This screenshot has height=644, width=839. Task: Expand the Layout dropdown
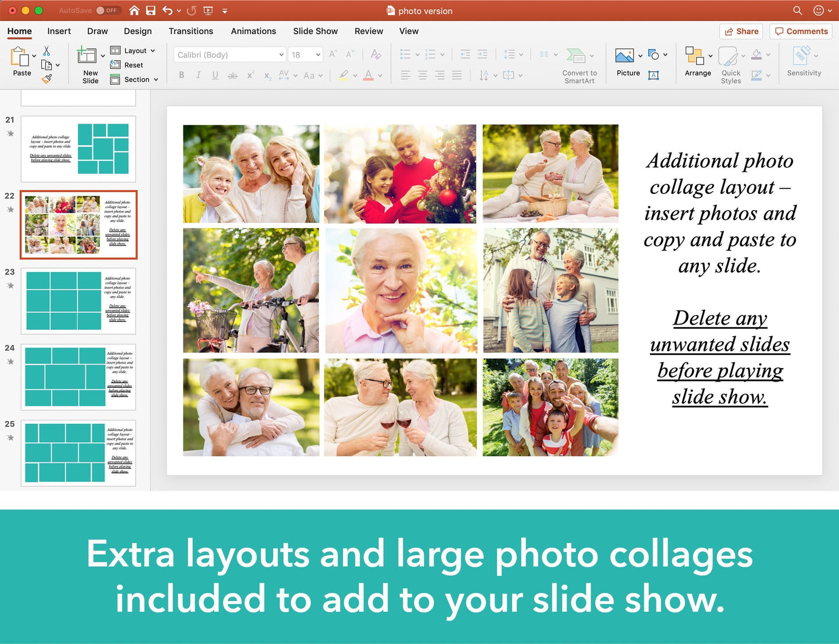[152, 51]
